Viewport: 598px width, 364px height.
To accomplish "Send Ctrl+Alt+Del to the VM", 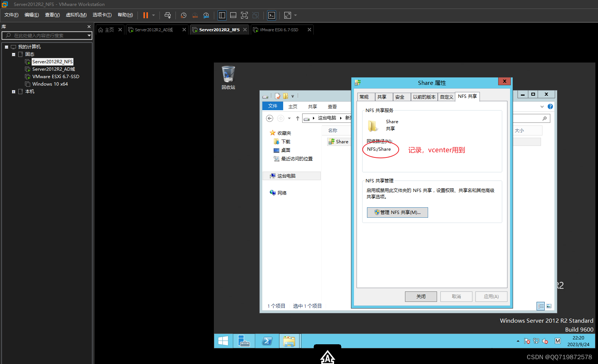I will pyautogui.click(x=168, y=15).
